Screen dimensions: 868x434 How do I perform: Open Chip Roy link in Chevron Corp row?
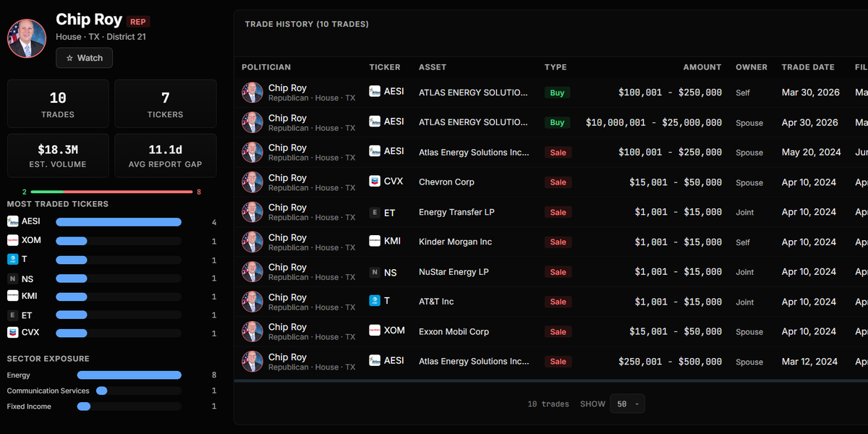click(x=287, y=178)
